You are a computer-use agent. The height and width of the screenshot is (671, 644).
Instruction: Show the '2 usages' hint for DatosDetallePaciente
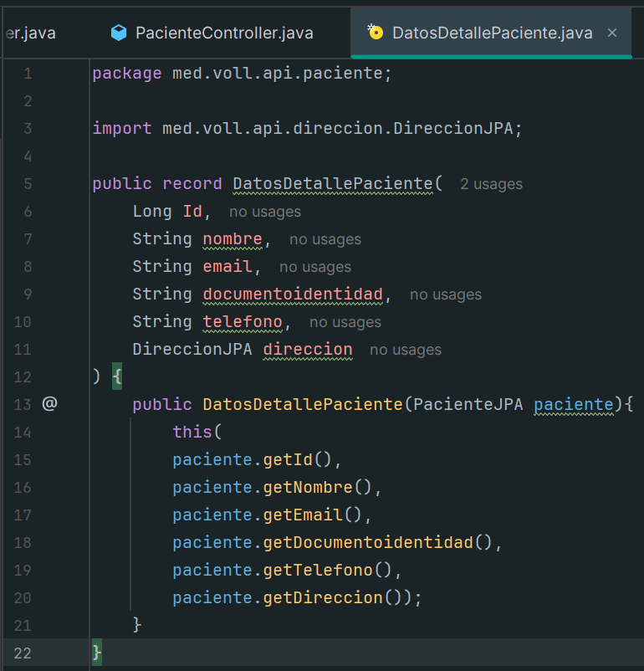491,184
